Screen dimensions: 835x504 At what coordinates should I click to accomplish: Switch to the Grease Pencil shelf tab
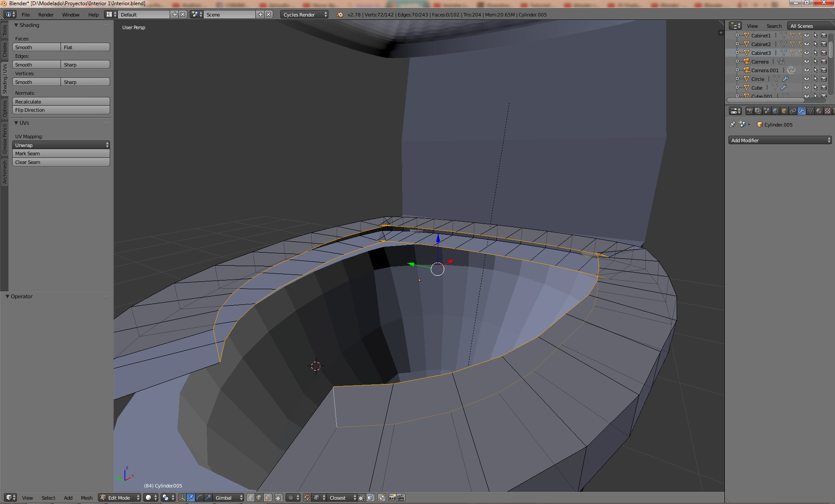pos(5,139)
